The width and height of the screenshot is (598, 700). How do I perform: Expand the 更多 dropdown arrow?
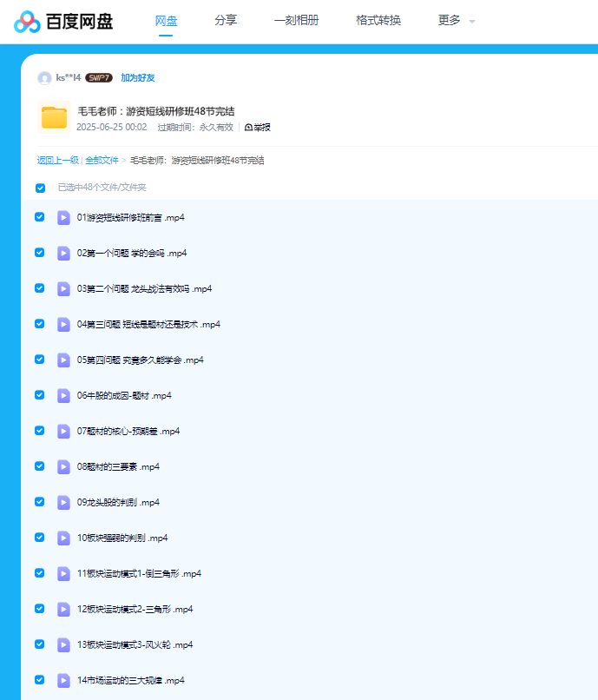[x=471, y=22]
